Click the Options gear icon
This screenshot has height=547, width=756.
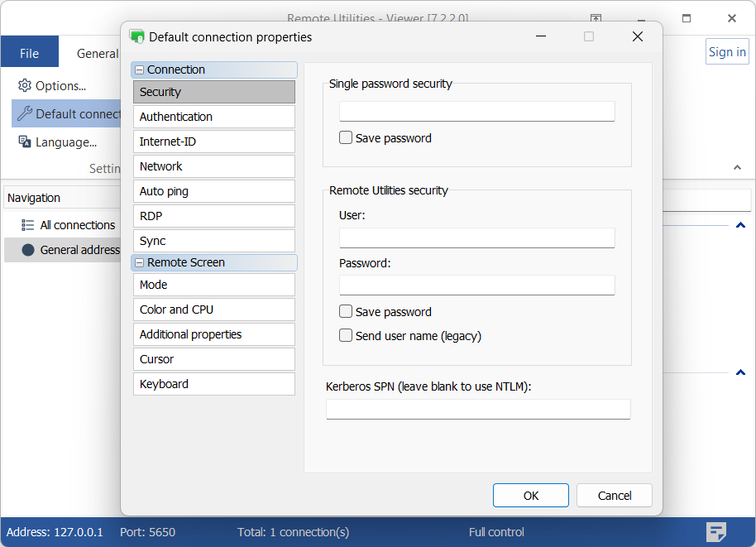coord(25,86)
